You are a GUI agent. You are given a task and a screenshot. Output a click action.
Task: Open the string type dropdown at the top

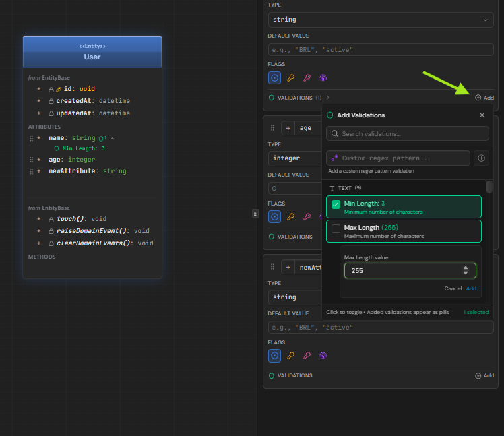pyautogui.click(x=381, y=20)
